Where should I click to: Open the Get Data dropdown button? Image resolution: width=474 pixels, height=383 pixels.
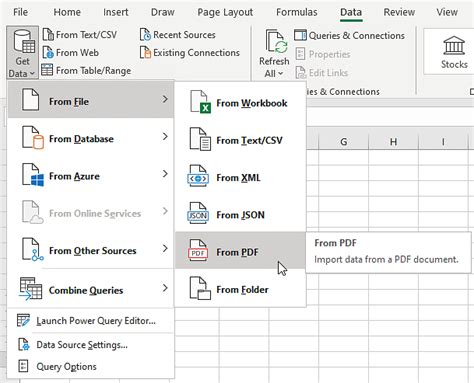(x=22, y=53)
